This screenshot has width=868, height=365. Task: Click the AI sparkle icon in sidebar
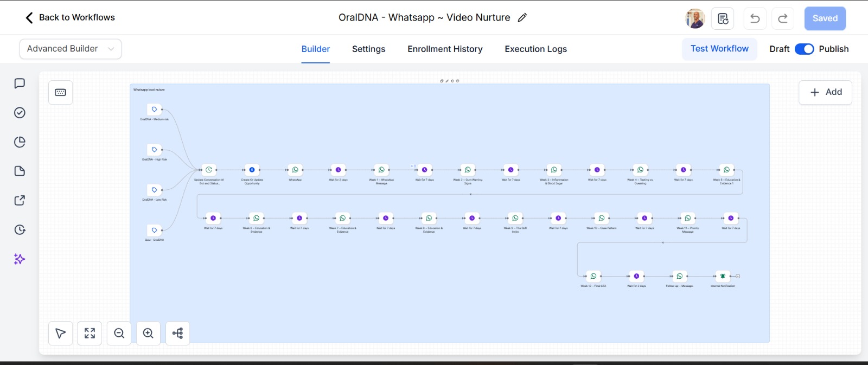click(x=20, y=259)
